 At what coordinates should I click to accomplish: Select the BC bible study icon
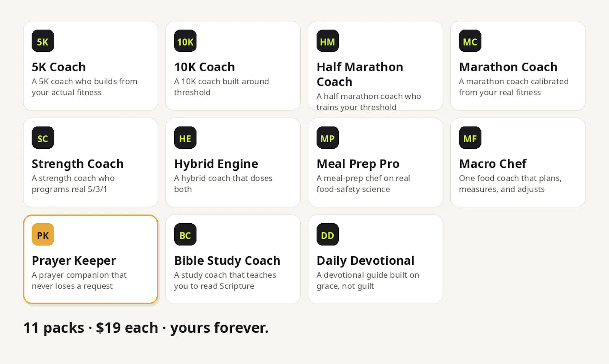pyautogui.click(x=185, y=234)
